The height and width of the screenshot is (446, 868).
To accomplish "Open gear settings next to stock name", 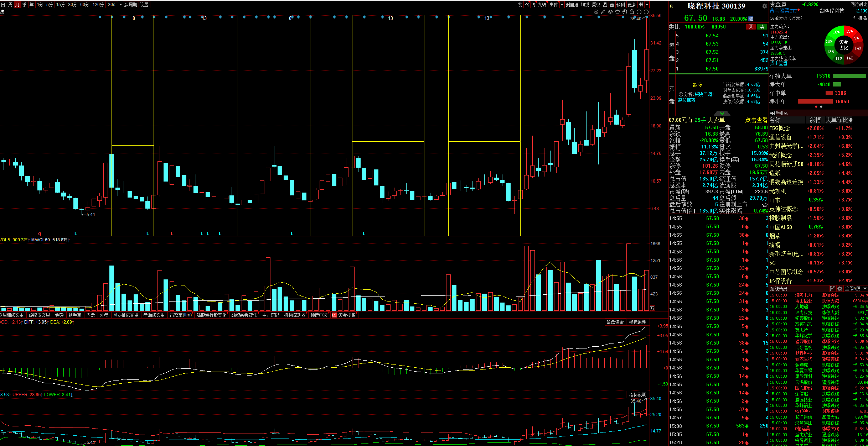I will (764, 6).
